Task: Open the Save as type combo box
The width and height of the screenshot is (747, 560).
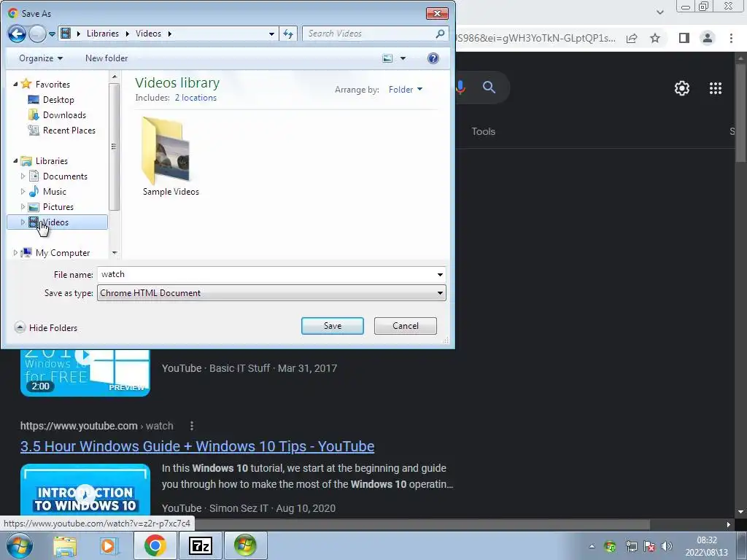Action: point(271,293)
